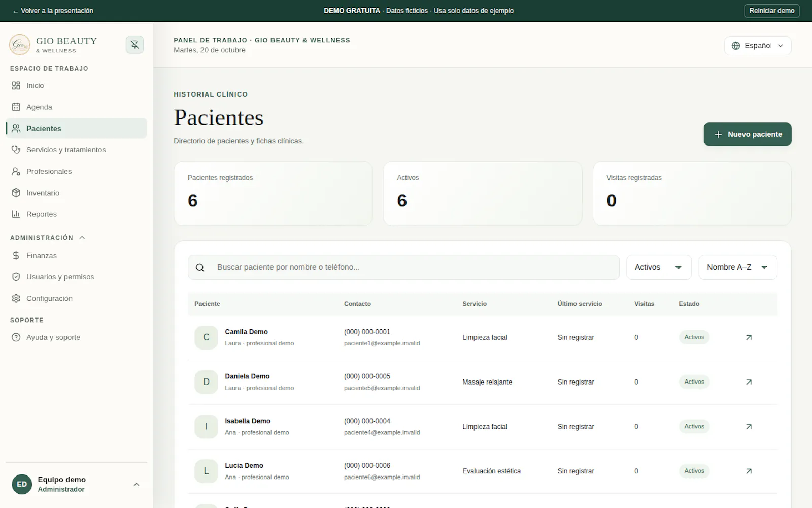Viewport: 812px width, 508px height.
Task: Open Usuarios y permisos
Action: pos(76,277)
